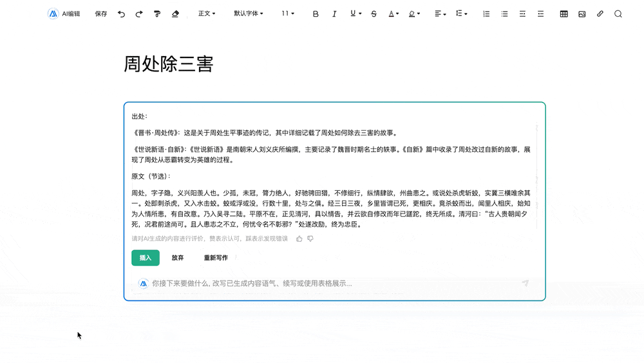This screenshot has height=363, width=644.
Task: Open the font size 11 dropdown
Action: (x=288, y=14)
